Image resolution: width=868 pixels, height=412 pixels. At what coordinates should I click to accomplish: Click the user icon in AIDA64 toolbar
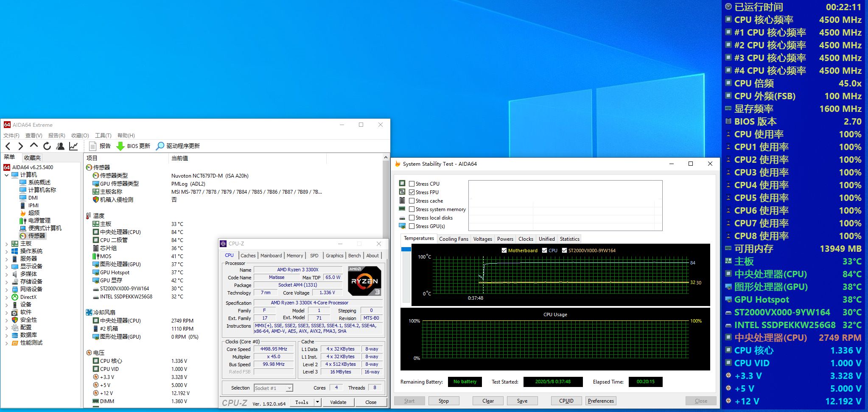click(x=60, y=146)
